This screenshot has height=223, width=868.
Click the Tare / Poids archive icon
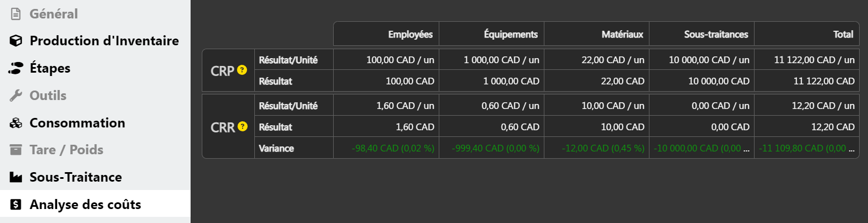click(16, 150)
